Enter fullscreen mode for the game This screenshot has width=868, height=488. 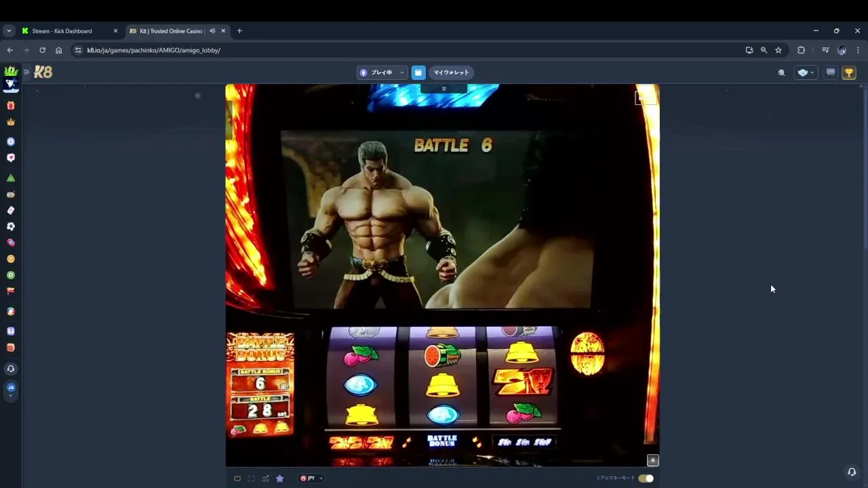pyautogui.click(x=252, y=479)
